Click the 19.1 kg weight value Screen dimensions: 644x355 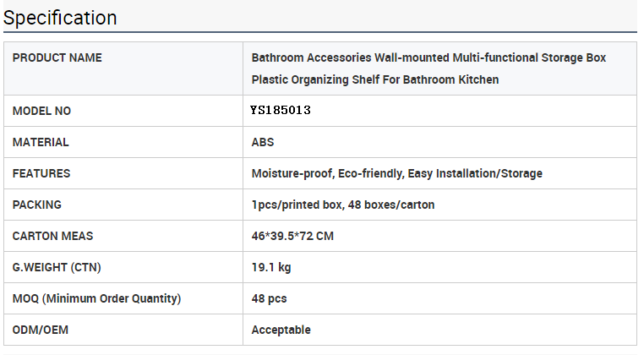271,267
